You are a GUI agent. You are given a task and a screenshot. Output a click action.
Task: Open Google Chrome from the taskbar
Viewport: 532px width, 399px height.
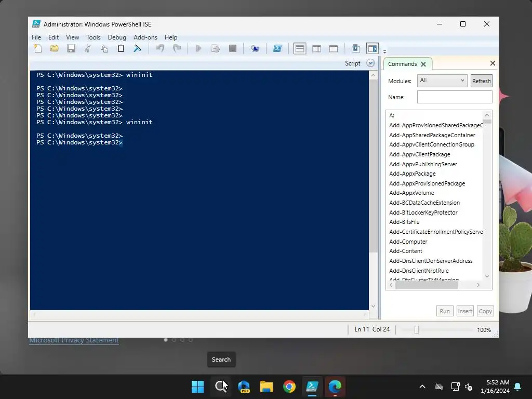pyautogui.click(x=289, y=387)
